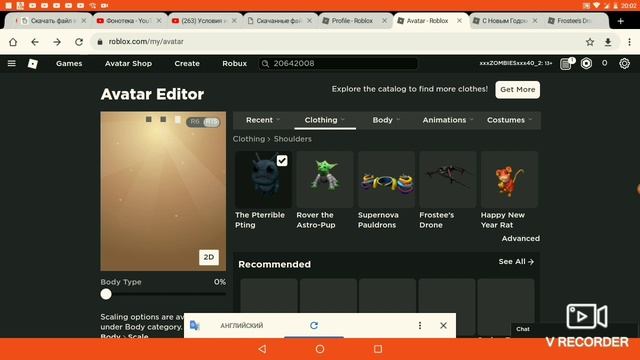This screenshot has width=640, height=360.
Task: Expand the Clothing category dropdown
Action: pyautogui.click(x=324, y=120)
